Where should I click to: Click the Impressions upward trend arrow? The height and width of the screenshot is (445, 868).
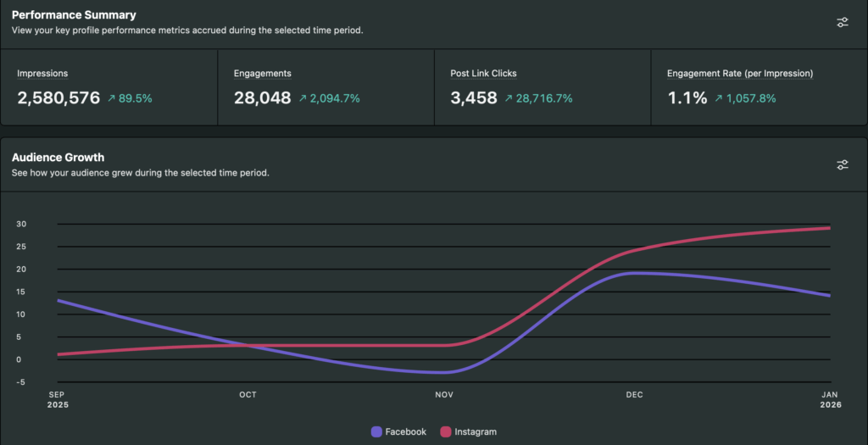(111, 98)
